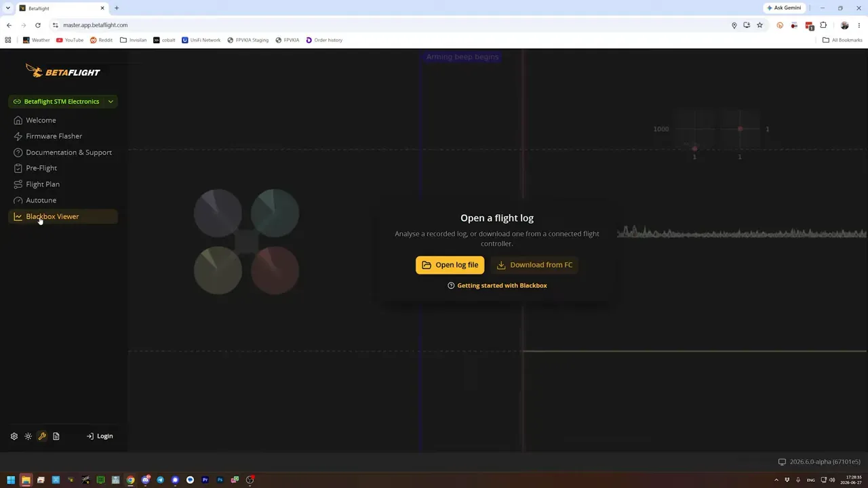Switch to Chrome in the taskbar
Image resolution: width=868 pixels, height=488 pixels.
click(x=130, y=480)
